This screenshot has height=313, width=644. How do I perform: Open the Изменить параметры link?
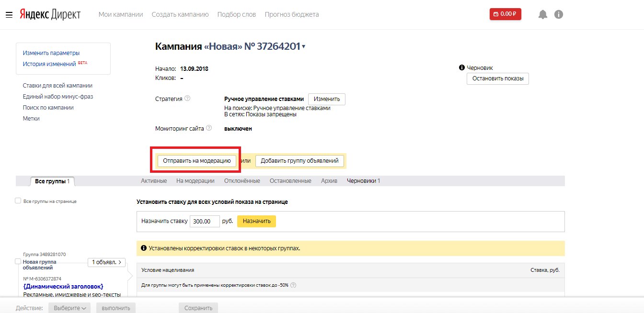click(x=51, y=53)
